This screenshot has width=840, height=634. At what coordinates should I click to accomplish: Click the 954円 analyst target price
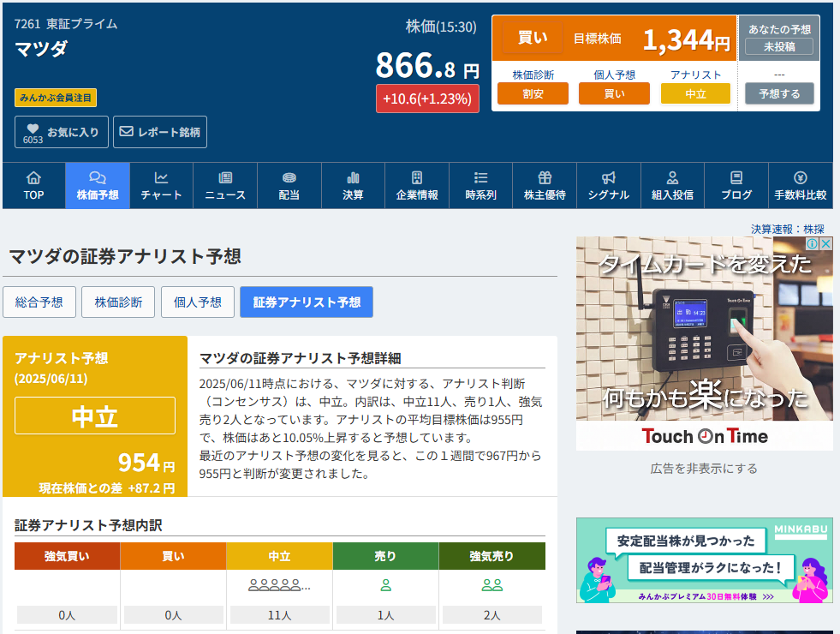[146, 463]
